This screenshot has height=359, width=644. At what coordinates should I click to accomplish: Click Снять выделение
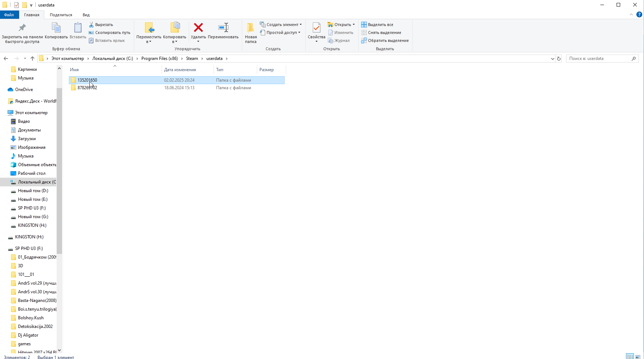381,33
